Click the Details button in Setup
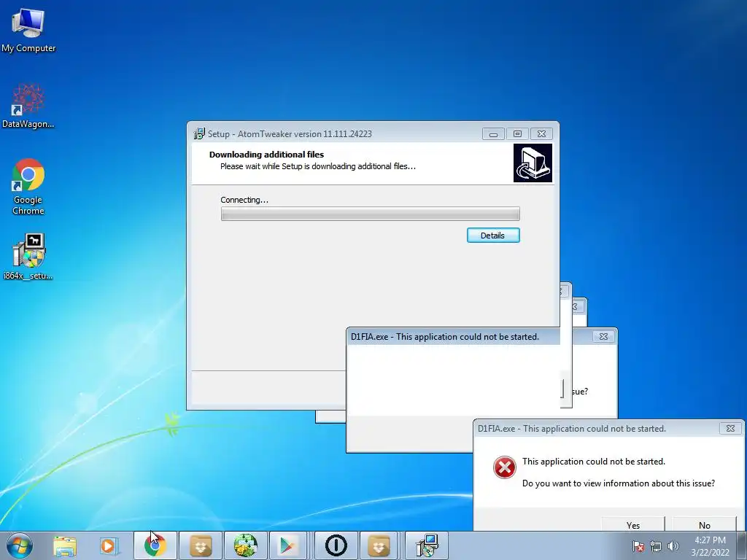Viewport: 747px width, 560px height. pos(493,236)
